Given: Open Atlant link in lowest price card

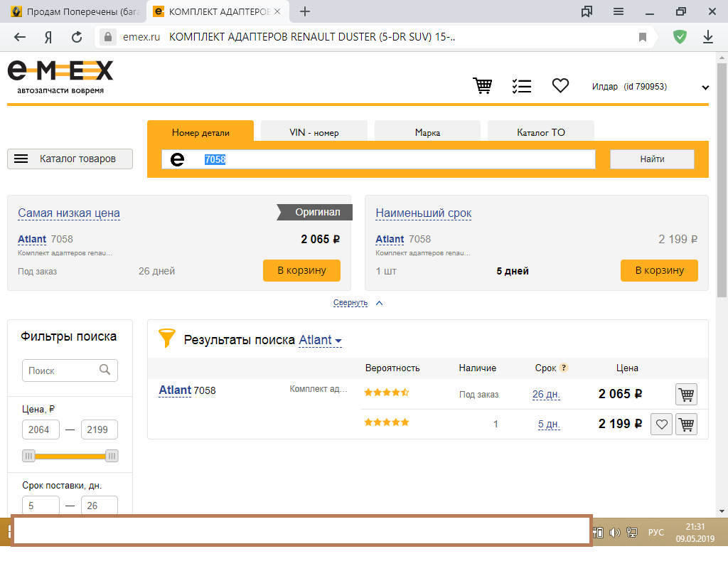Looking at the screenshot, I should pyautogui.click(x=32, y=239).
